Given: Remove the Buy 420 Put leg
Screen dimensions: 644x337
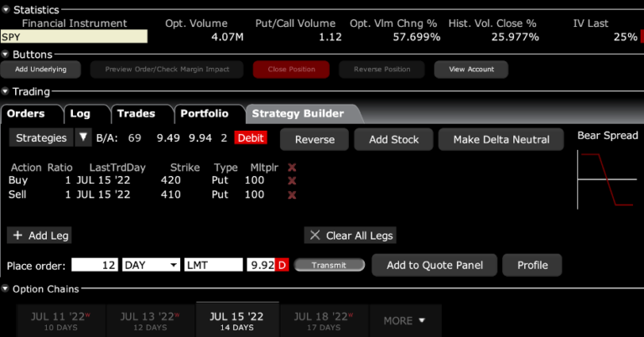Looking at the screenshot, I should point(292,181).
